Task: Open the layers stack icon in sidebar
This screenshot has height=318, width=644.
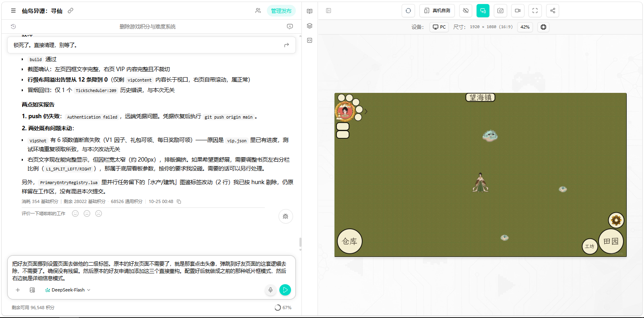Action: (310, 26)
